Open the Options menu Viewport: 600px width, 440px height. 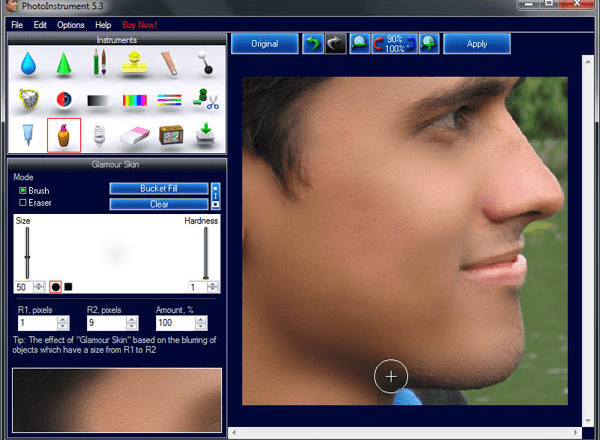70,23
